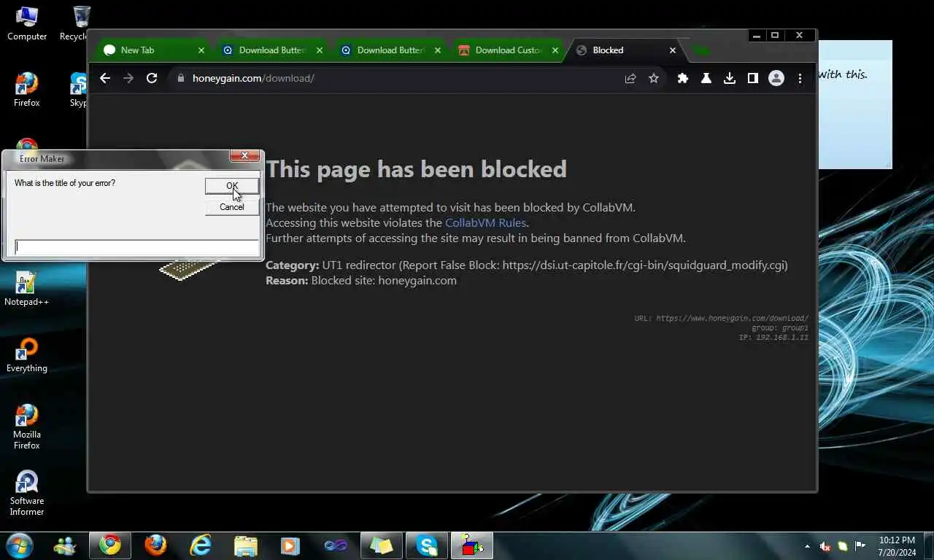The image size is (934, 560).
Task: Click OK in the Error Maker dialog
Action: (x=232, y=186)
